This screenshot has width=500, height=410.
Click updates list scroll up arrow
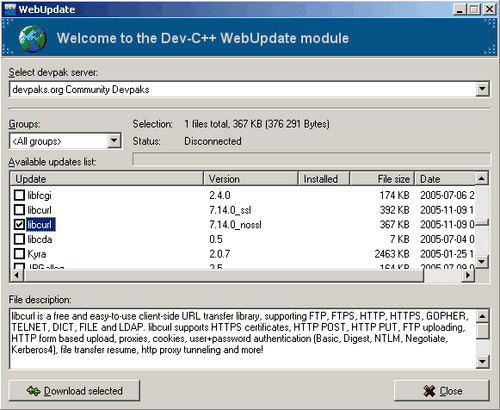point(481,179)
